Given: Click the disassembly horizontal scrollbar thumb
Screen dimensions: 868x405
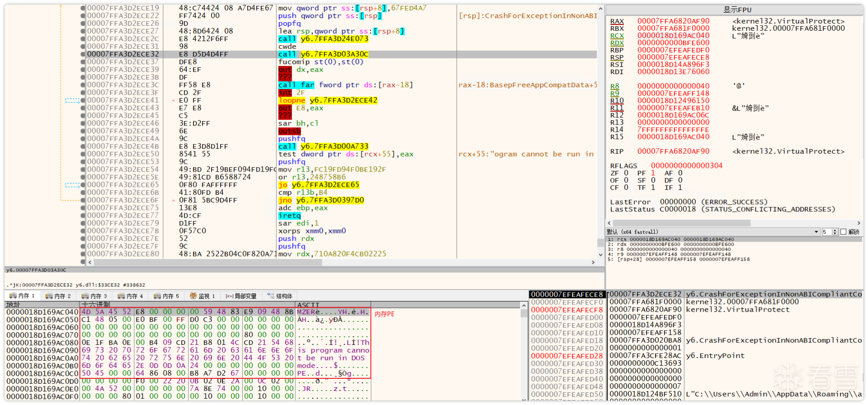Looking at the screenshot, I should [208, 262].
